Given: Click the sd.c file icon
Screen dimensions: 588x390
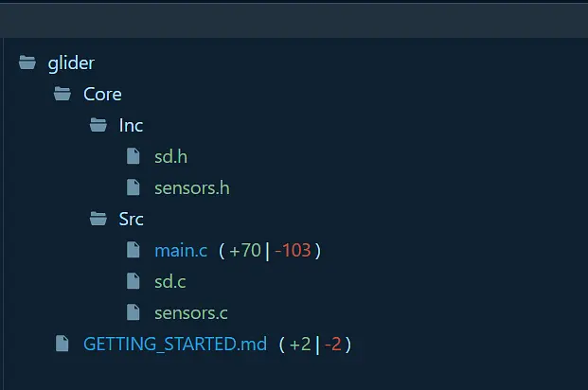Looking at the screenshot, I should 134,281.
